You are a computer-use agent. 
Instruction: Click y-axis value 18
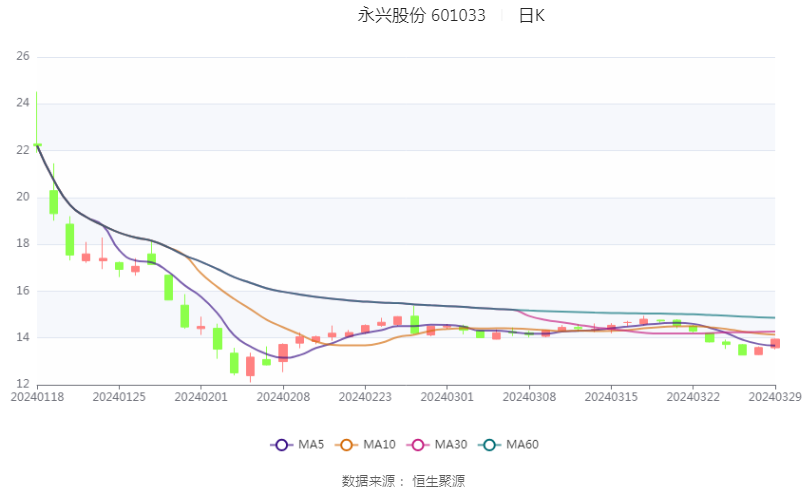coord(23,243)
